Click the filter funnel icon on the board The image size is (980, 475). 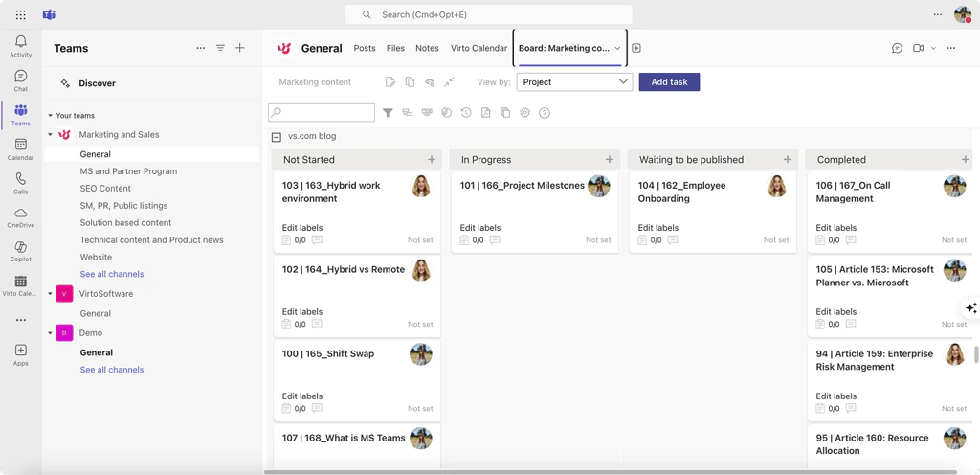coord(388,112)
